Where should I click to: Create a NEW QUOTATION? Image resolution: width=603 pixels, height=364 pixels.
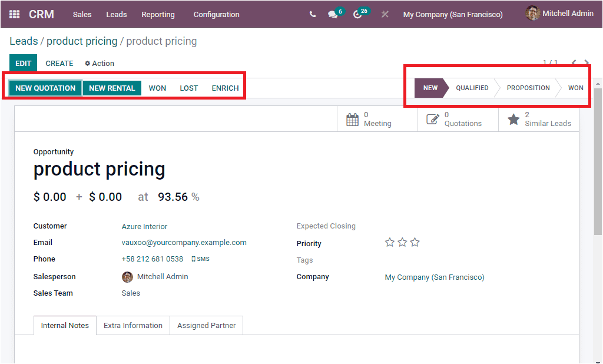(45, 87)
